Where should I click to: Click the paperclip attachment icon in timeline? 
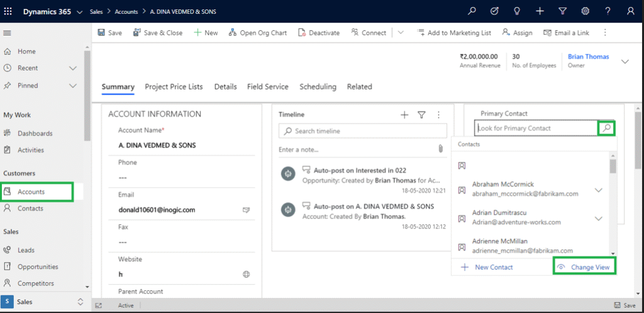click(x=441, y=149)
